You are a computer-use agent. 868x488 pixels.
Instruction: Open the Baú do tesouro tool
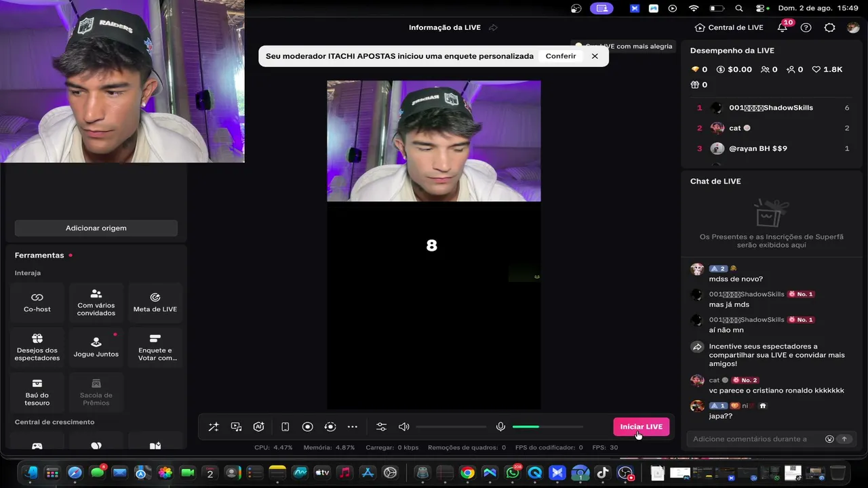coord(37,392)
